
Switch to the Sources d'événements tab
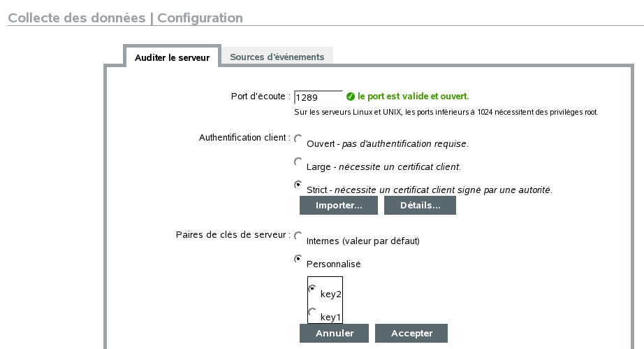(x=277, y=57)
